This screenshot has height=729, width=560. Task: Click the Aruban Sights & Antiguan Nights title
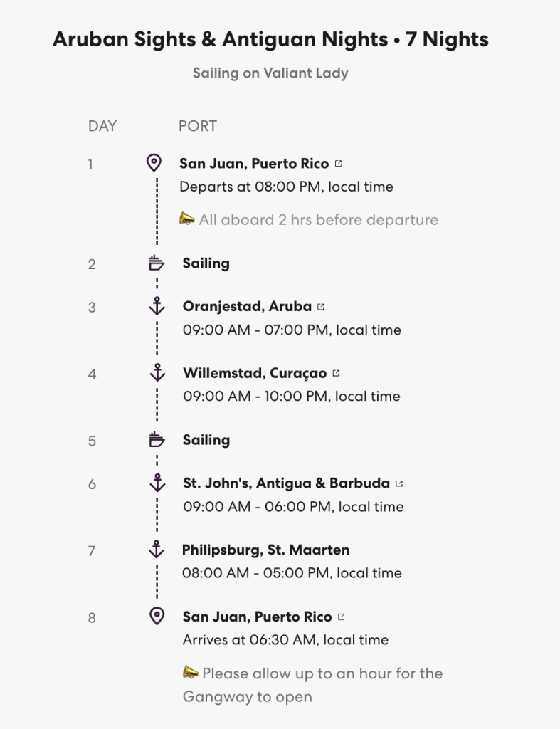click(270, 40)
